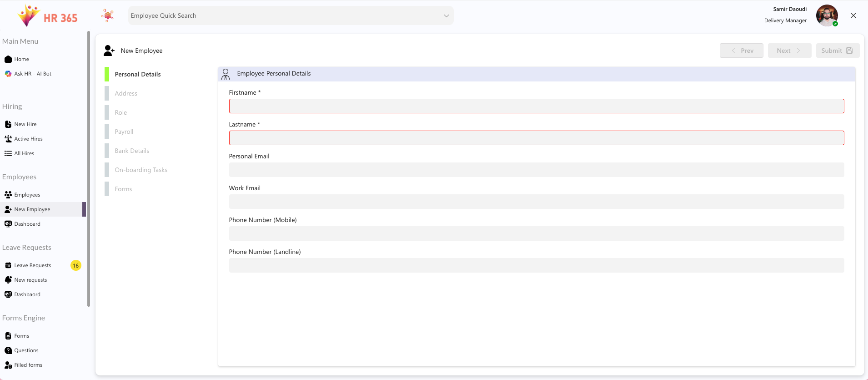Viewport: 868px width, 380px height.
Task: Open Samir Daoudi profile avatar
Action: 826,15
